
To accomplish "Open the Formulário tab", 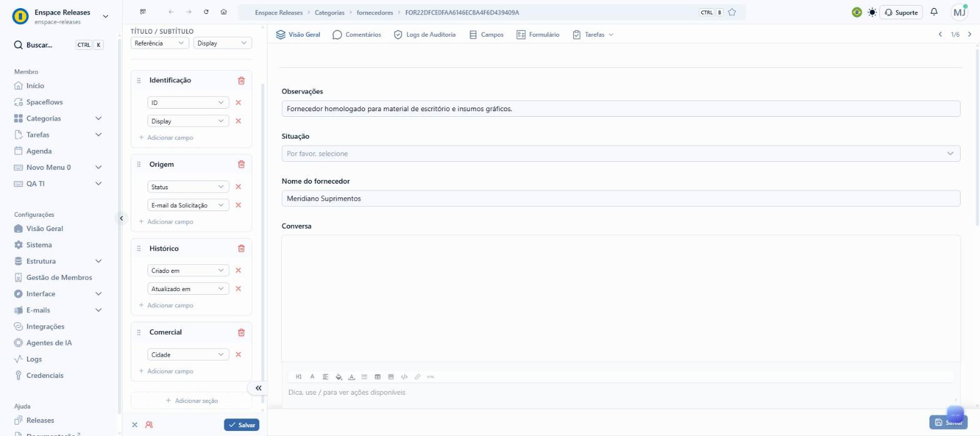I will pos(538,35).
